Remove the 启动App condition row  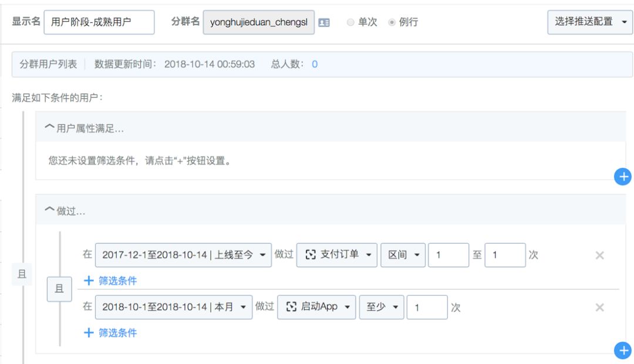tap(599, 308)
